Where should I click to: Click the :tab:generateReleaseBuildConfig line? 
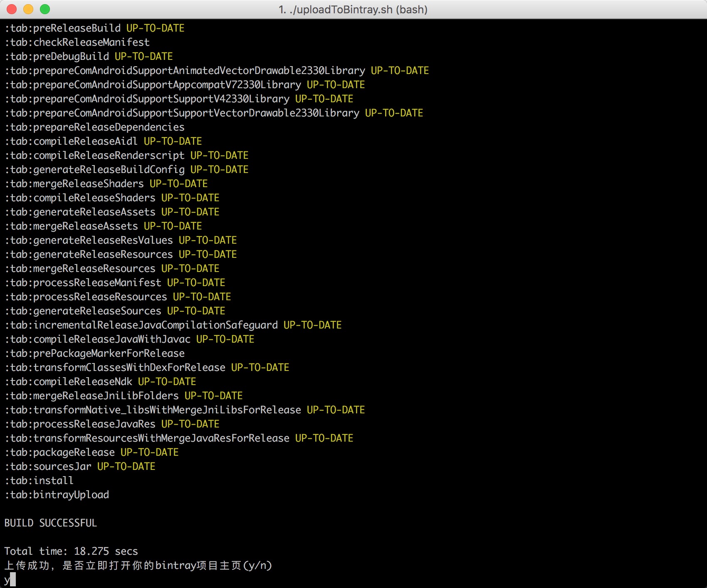pyautogui.click(x=126, y=170)
